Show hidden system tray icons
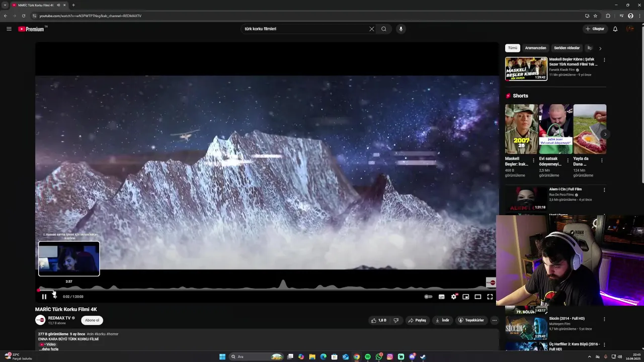The width and height of the screenshot is (644, 362). point(590,357)
